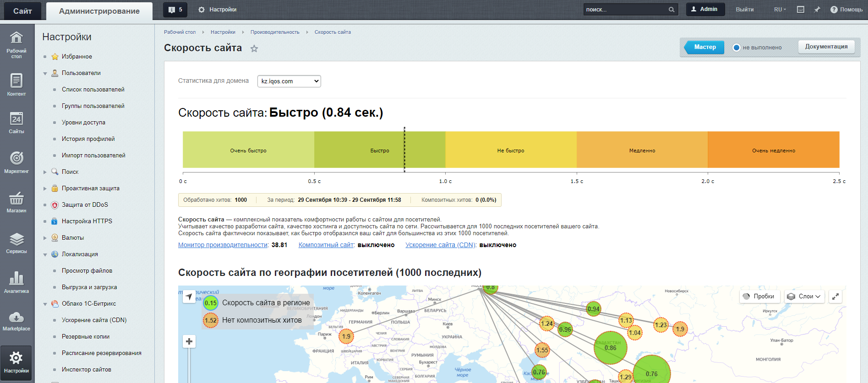Image resolution: width=868 pixels, height=383 pixels.
Task: Zoom in the map with plus button
Action: coord(189,341)
